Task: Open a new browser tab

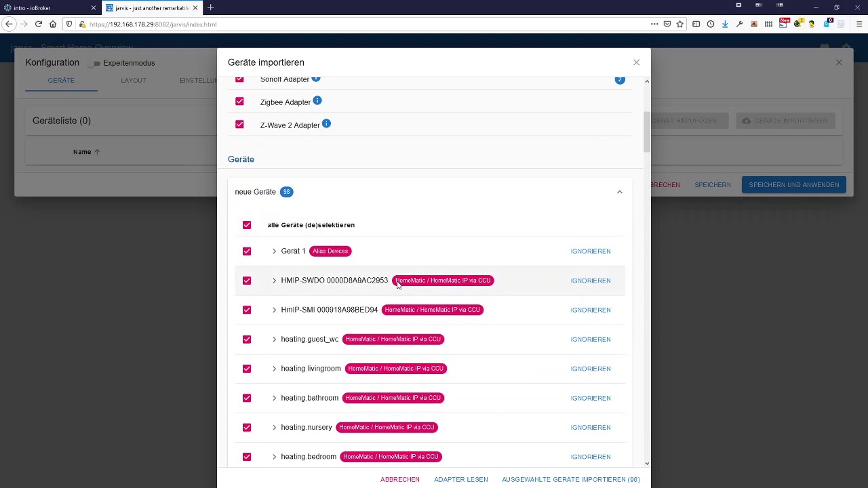Action: (x=210, y=7)
